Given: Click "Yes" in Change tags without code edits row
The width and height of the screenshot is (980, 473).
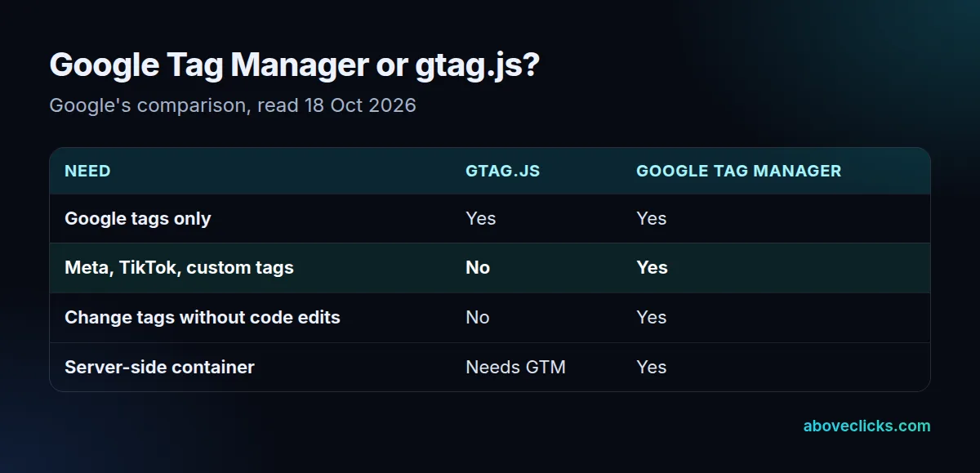Looking at the screenshot, I should 652,317.
